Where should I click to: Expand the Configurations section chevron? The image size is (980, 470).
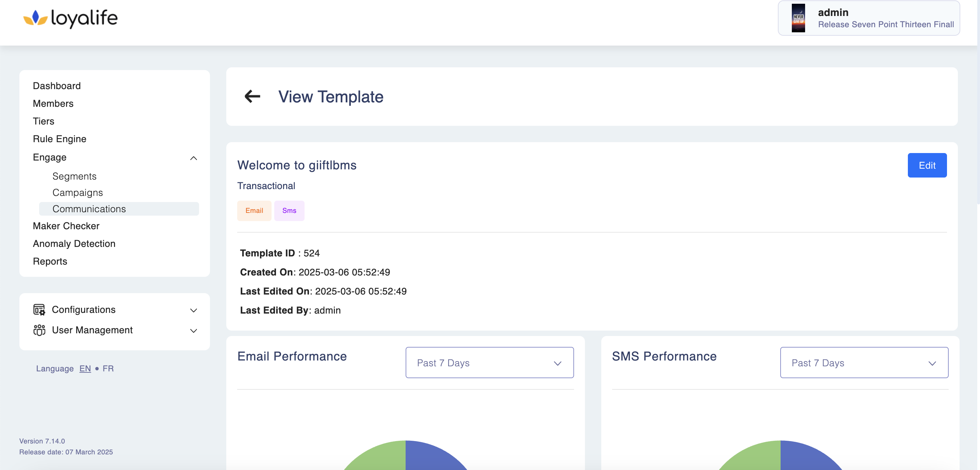coord(193,310)
